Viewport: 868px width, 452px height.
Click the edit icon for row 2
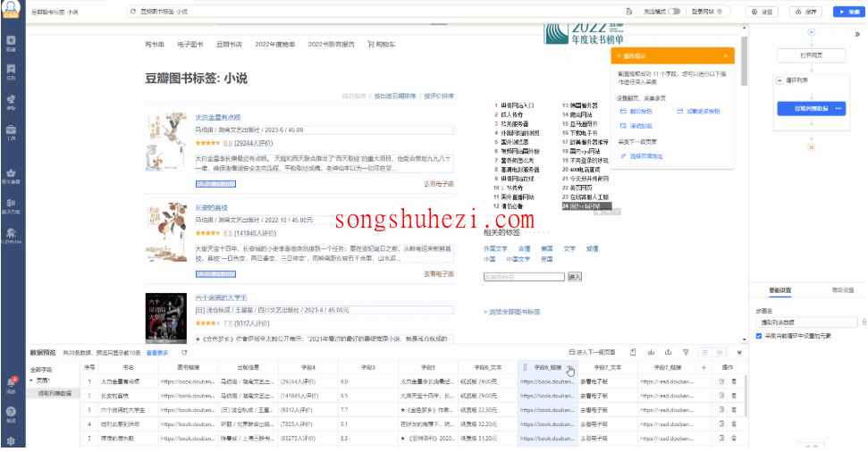721,396
